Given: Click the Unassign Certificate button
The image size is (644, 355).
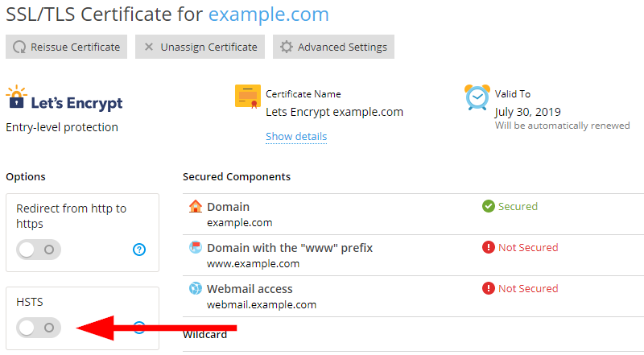Looking at the screenshot, I should [200, 47].
